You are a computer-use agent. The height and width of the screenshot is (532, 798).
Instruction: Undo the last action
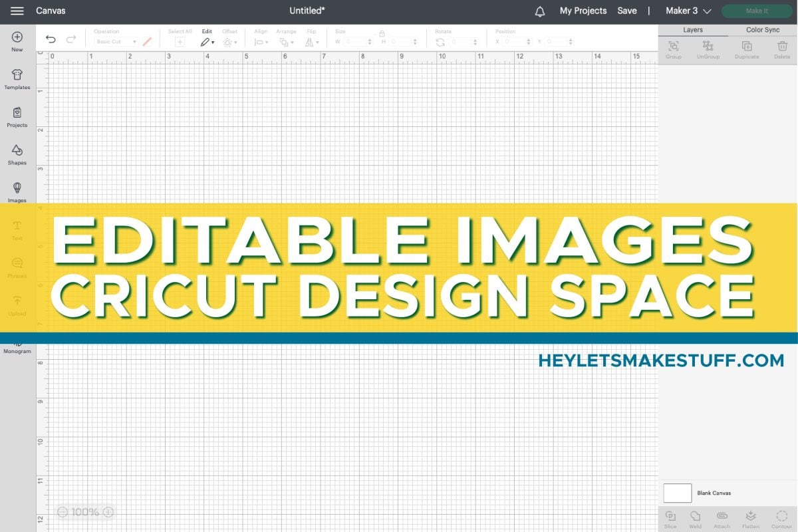[x=51, y=40]
